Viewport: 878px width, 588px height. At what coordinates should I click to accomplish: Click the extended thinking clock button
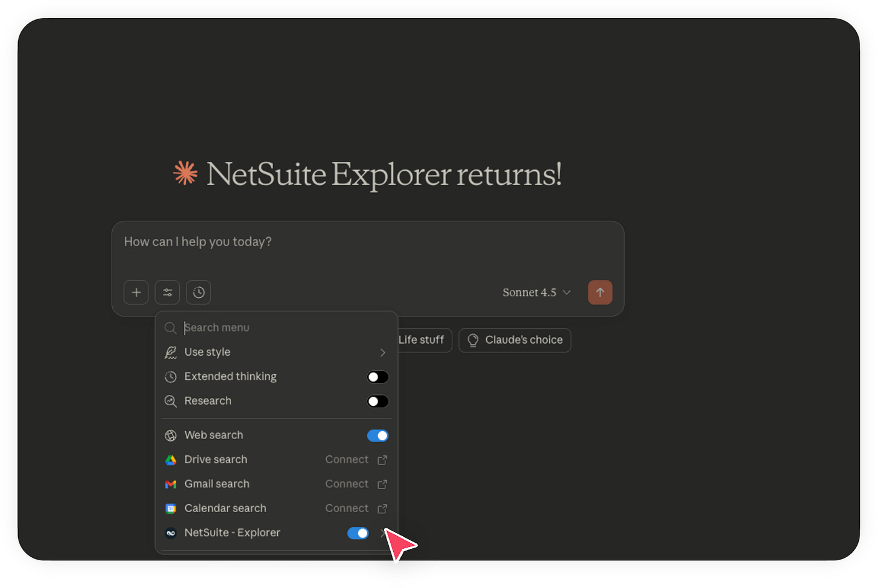click(x=198, y=292)
